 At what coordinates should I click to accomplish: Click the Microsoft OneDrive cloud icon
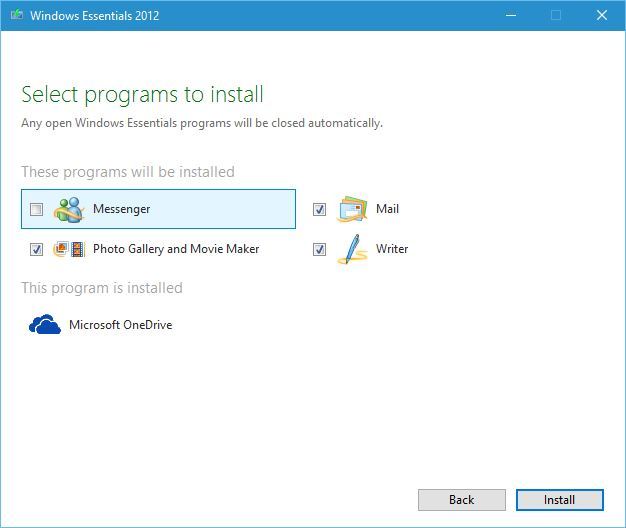pos(45,324)
